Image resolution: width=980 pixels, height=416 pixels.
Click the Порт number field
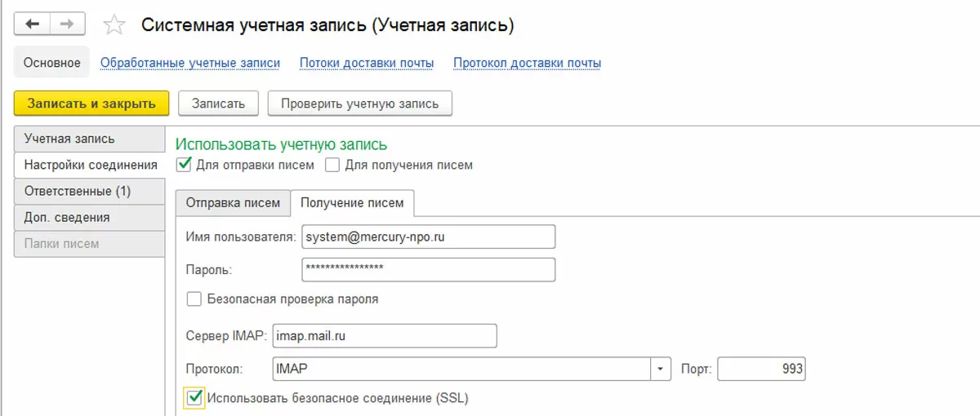[761, 369]
